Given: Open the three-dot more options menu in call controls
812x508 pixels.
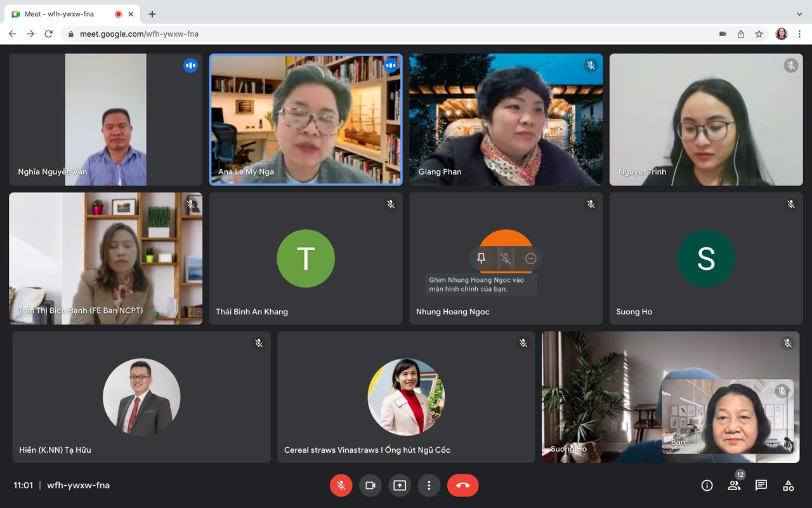Looking at the screenshot, I should click(x=429, y=485).
